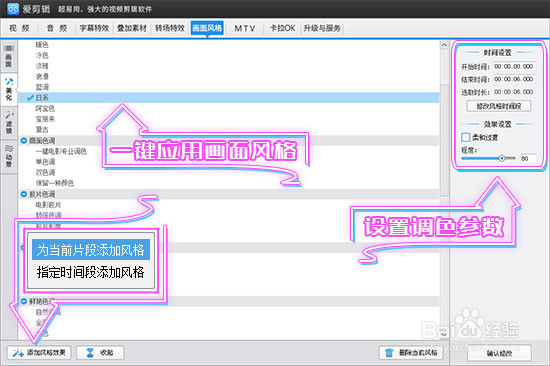Select the 阿宝色 style
This screenshot has height=366, width=550.
tap(45, 108)
